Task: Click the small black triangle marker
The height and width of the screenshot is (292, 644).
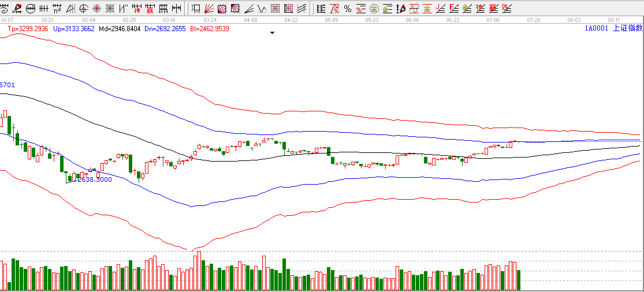Action: tap(272, 33)
